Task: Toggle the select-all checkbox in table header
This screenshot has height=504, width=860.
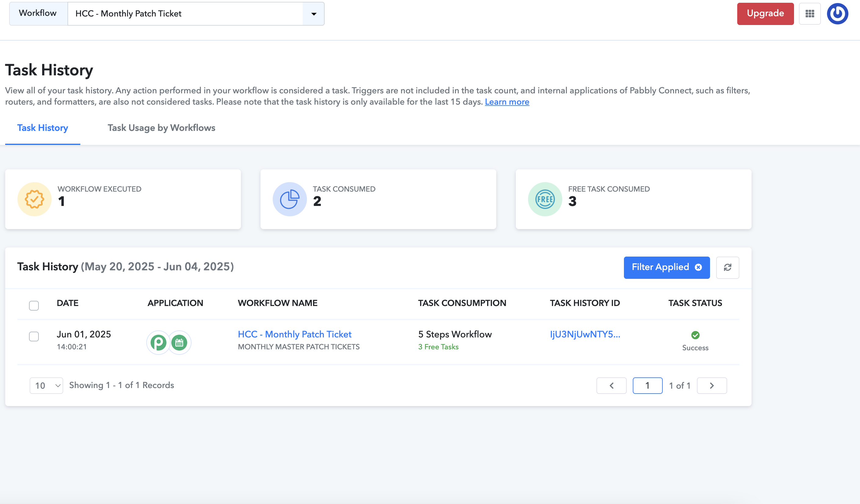Action: (x=34, y=305)
